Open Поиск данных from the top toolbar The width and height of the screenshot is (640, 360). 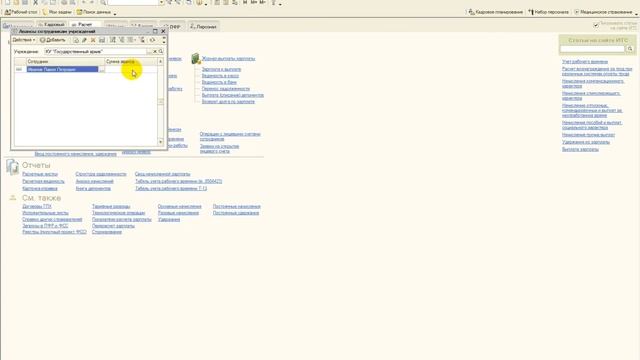tap(94, 12)
